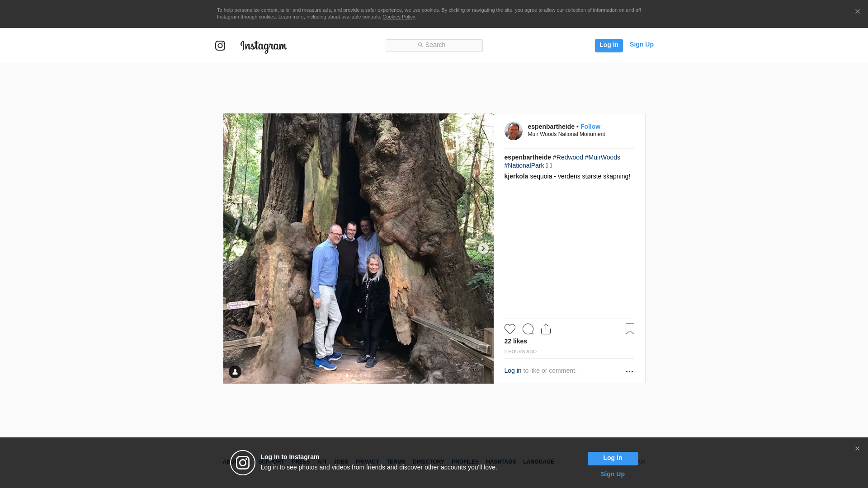868x488 pixels.
Task: Click the Log In button in header
Action: pyautogui.click(x=609, y=45)
